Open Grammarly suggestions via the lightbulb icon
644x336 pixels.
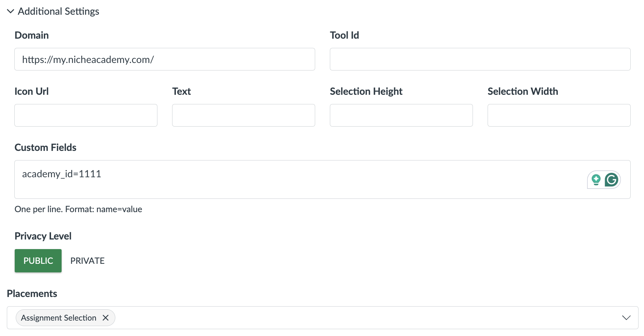596,179
